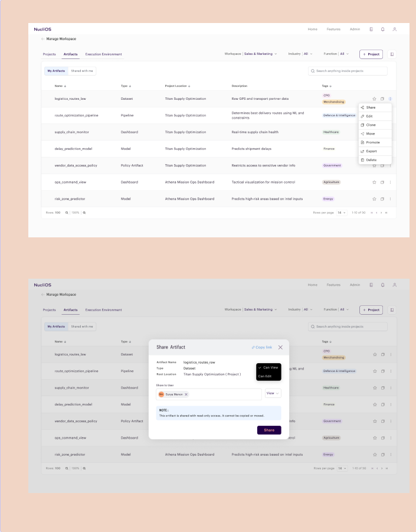416x532 pixels.
Task: Open the Home link in the context-menu screen header
Action: [x=313, y=29]
